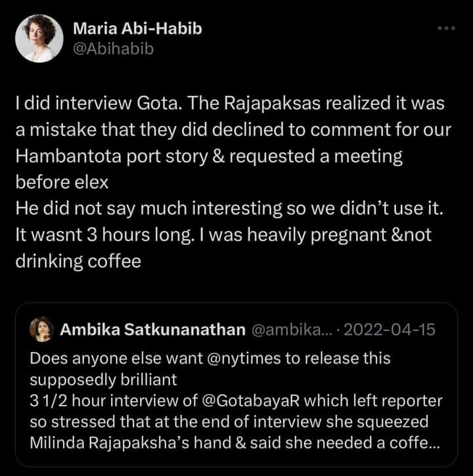The height and width of the screenshot is (476, 473).
Task: Click the "drinking coffee" final line
Action: pos(78,261)
